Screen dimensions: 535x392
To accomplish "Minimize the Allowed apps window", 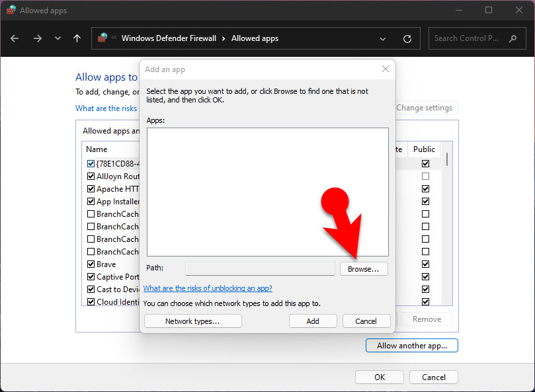I will (x=459, y=10).
